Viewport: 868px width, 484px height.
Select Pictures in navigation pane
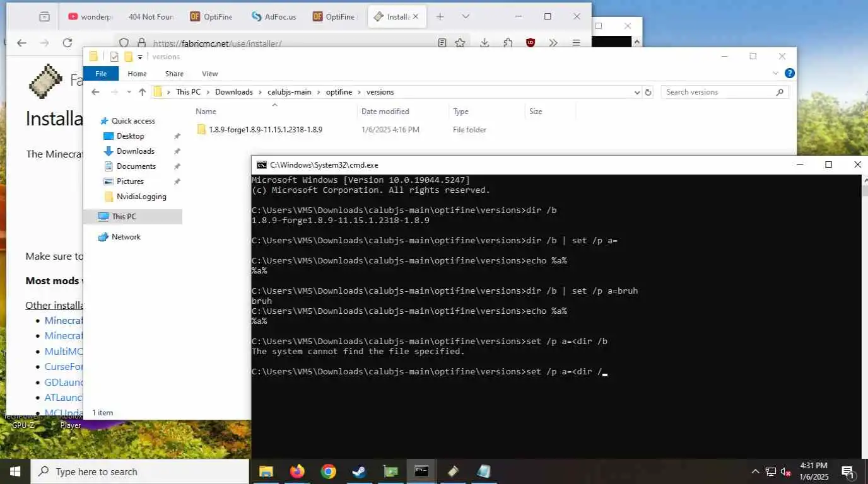[130, 181]
